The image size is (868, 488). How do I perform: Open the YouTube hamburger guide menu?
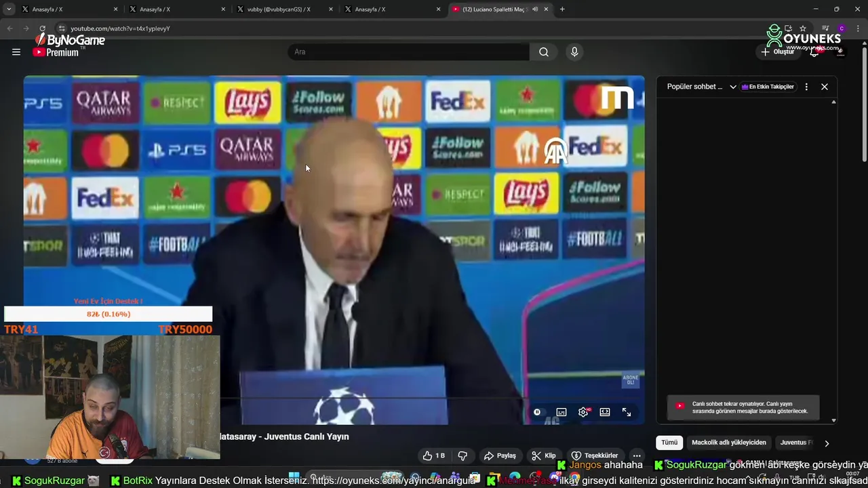(16, 52)
